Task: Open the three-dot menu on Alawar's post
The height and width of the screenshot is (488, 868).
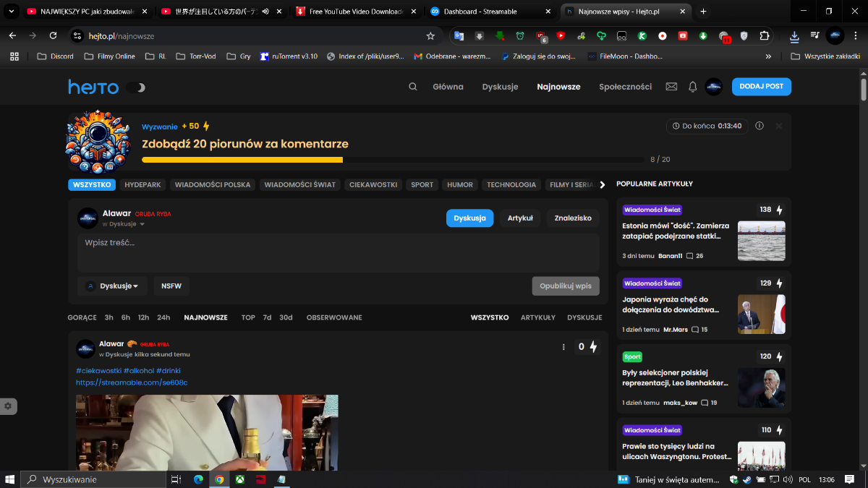Action: pyautogui.click(x=563, y=347)
